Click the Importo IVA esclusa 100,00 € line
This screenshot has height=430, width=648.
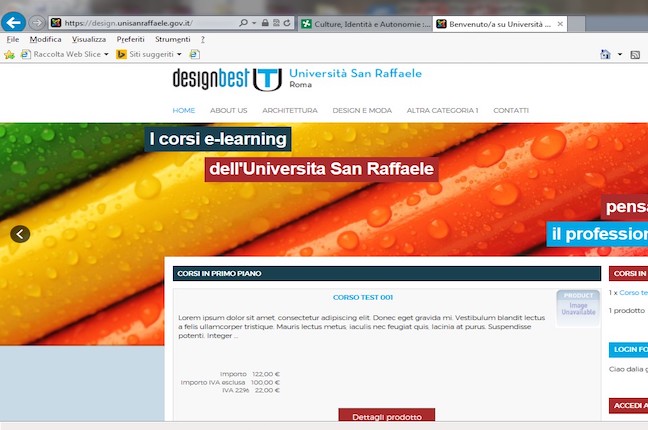(230, 382)
